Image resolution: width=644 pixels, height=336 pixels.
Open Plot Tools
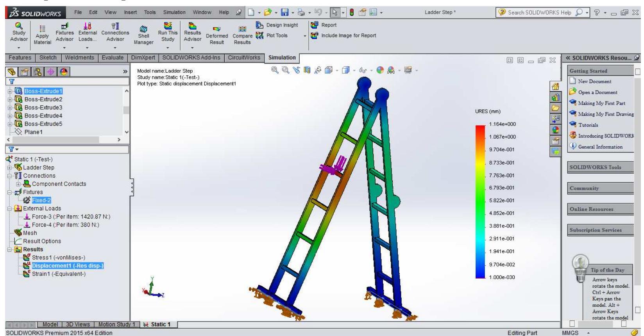[272, 36]
